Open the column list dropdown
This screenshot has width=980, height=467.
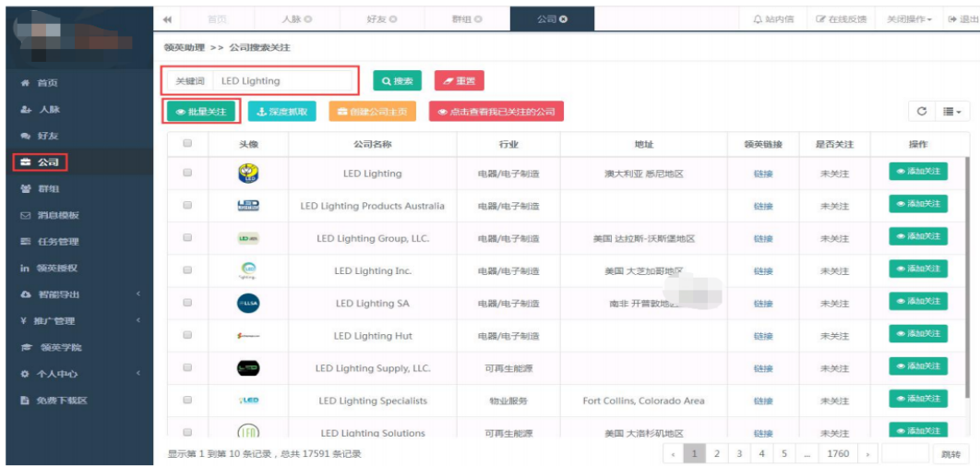point(952,112)
